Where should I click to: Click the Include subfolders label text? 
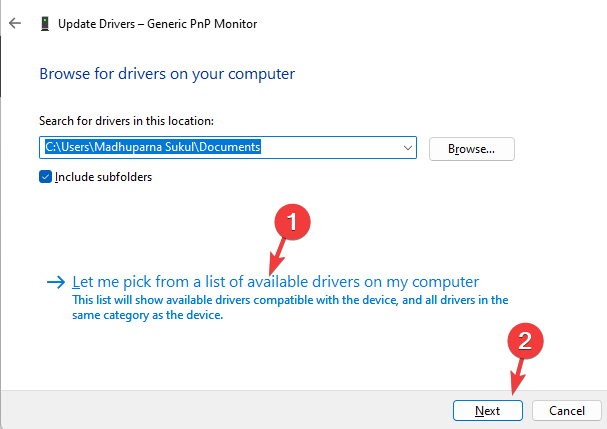click(105, 177)
